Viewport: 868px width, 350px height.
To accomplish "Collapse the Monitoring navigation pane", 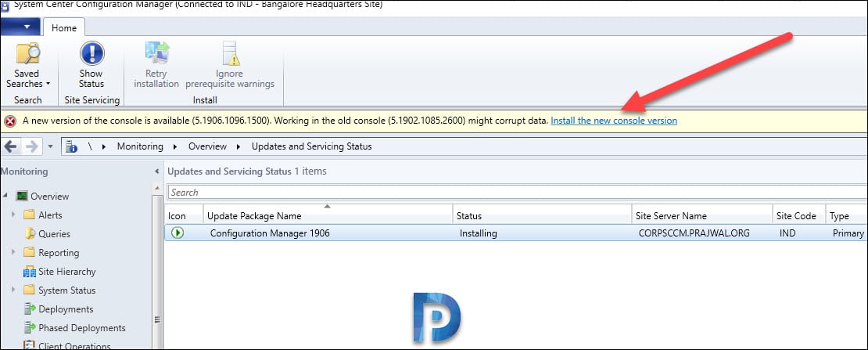I will click(x=156, y=172).
